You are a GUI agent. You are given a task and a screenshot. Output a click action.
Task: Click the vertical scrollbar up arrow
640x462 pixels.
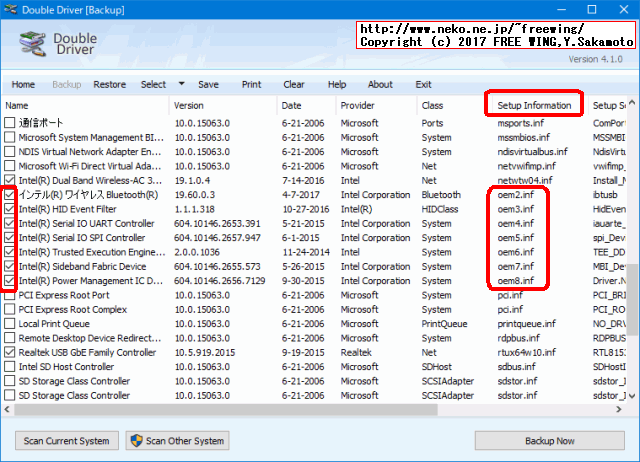tap(632, 102)
